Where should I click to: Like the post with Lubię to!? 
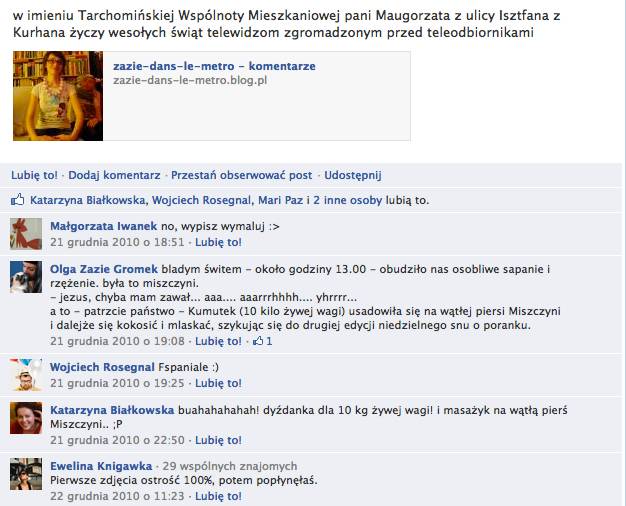(x=34, y=175)
